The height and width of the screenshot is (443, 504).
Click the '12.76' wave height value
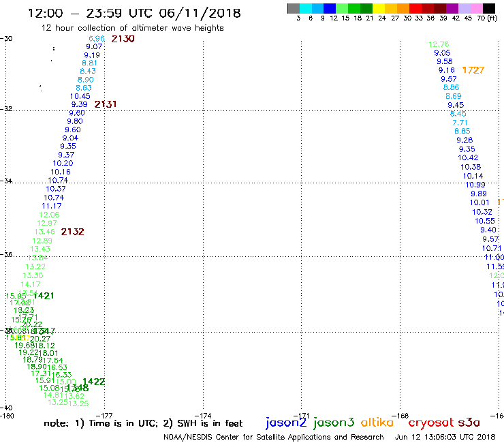[439, 44]
